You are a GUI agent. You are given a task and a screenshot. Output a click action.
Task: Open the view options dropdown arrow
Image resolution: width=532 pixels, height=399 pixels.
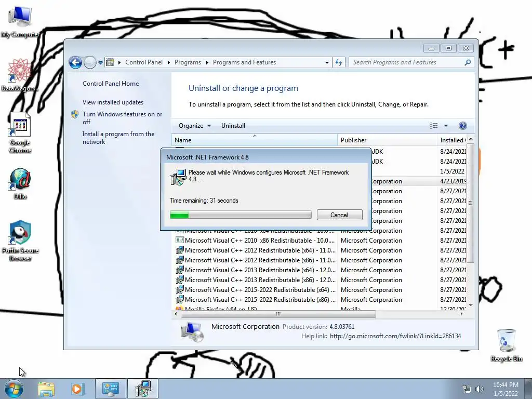click(x=446, y=126)
